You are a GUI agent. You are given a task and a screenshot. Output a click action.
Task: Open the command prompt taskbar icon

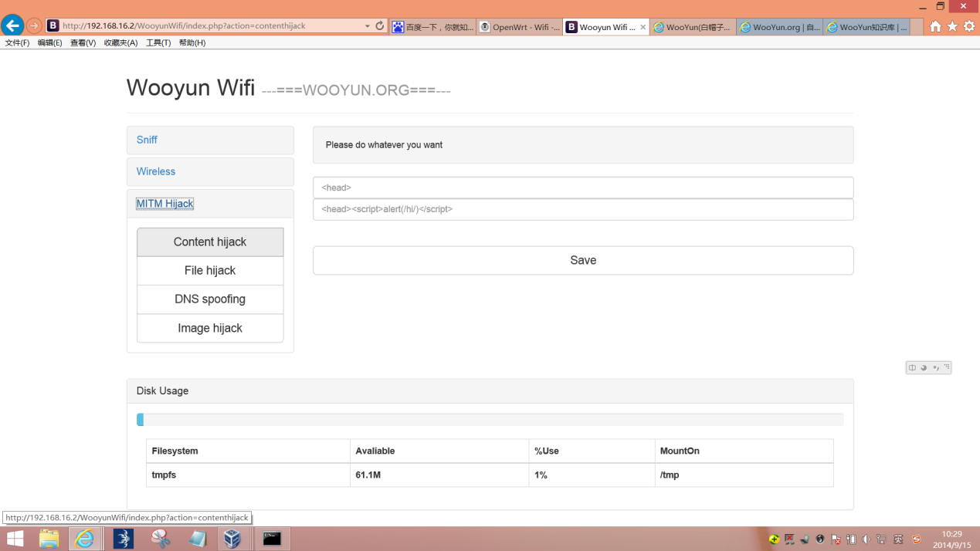(x=272, y=538)
